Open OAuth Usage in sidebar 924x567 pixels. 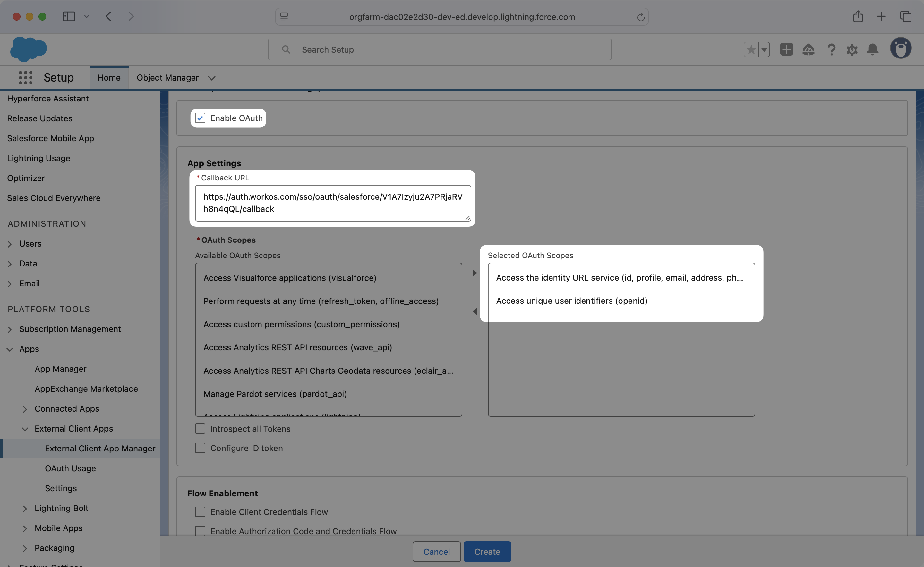click(x=70, y=468)
